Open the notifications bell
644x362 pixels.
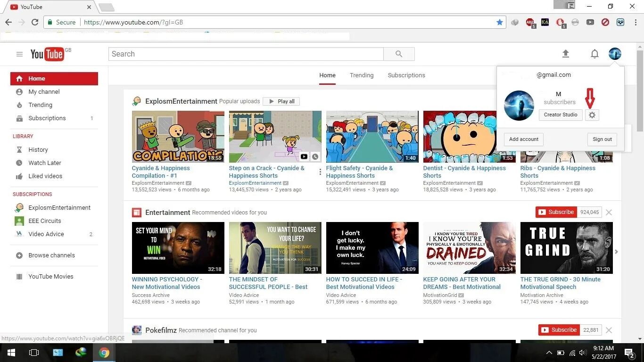coord(595,54)
